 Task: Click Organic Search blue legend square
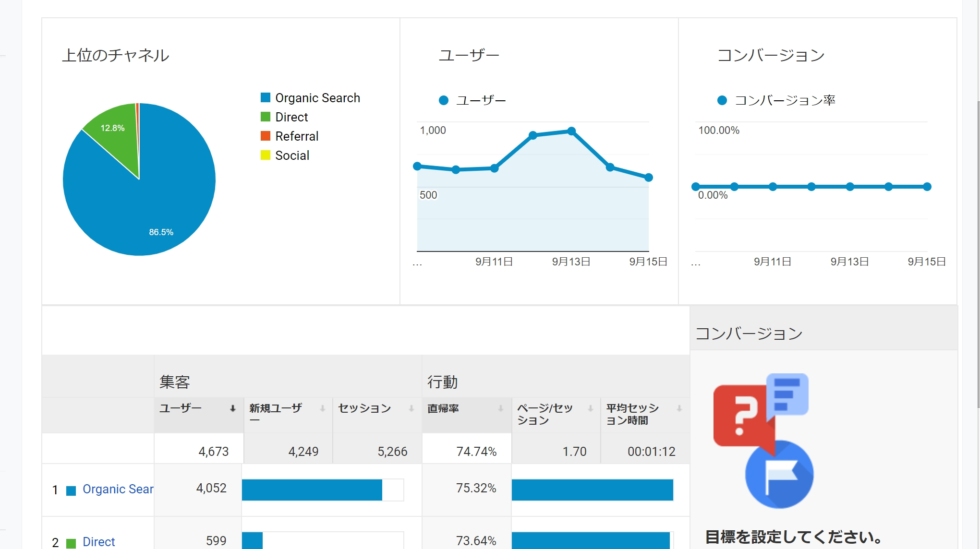tap(266, 98)
